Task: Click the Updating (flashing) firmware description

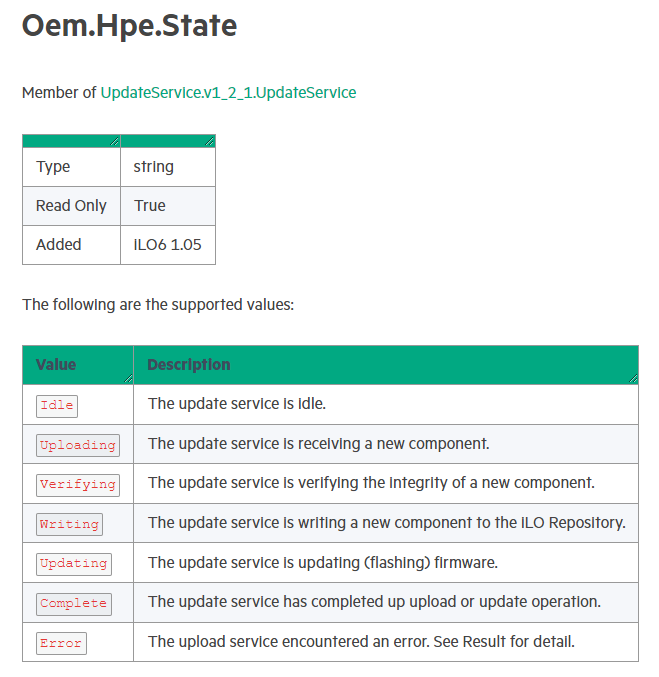Action: point(322,562)
